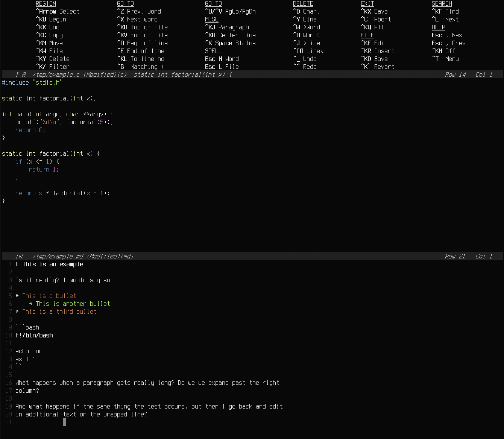Click the '* This is a bullet' line
504x439 pixels.
point(46,296)
